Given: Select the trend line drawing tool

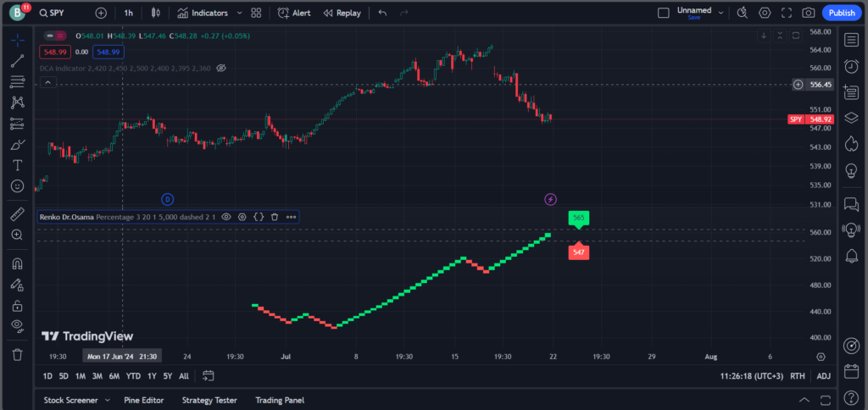Looking at the screenshot, I should [18, 61].
